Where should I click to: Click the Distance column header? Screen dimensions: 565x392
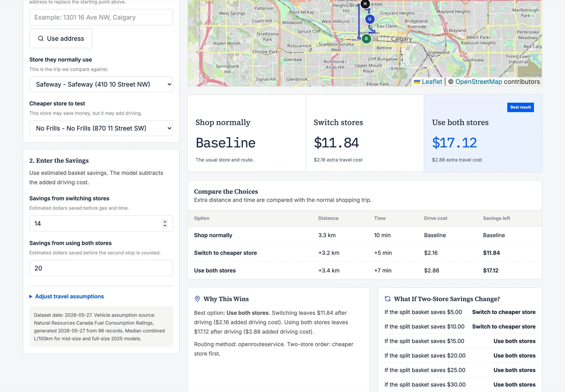pos(328,218)
